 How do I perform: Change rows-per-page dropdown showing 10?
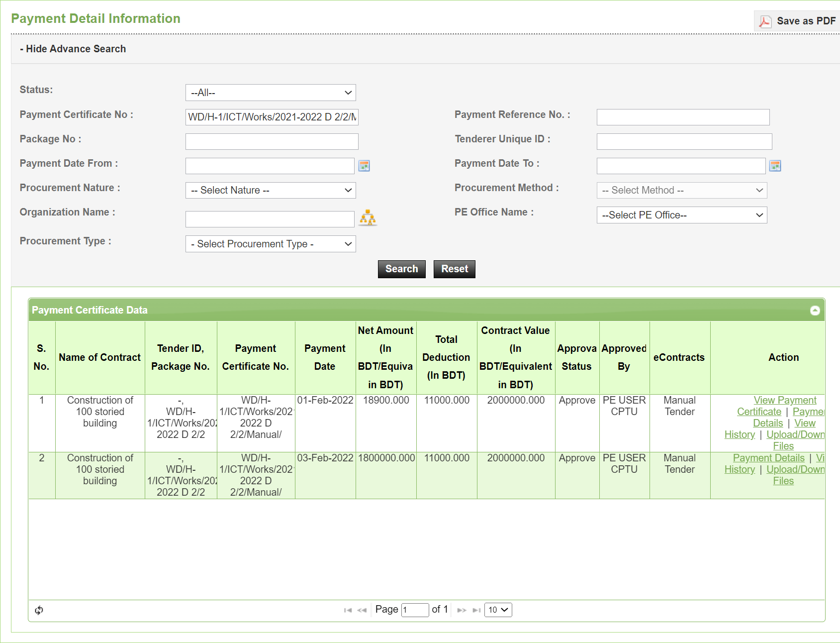pyautogui.click(x=498, y=610)
